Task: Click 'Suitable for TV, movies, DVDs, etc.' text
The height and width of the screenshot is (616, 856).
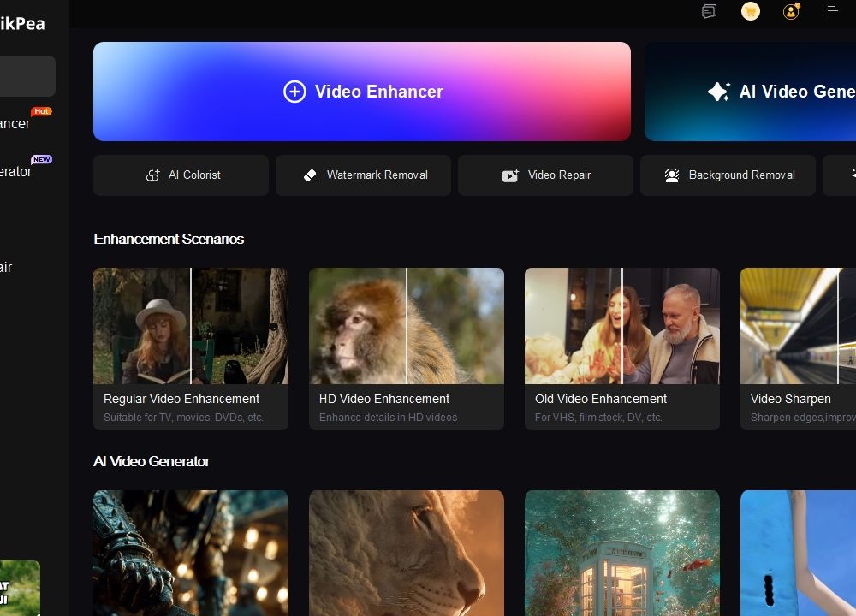Action: [x=183, y=418]
